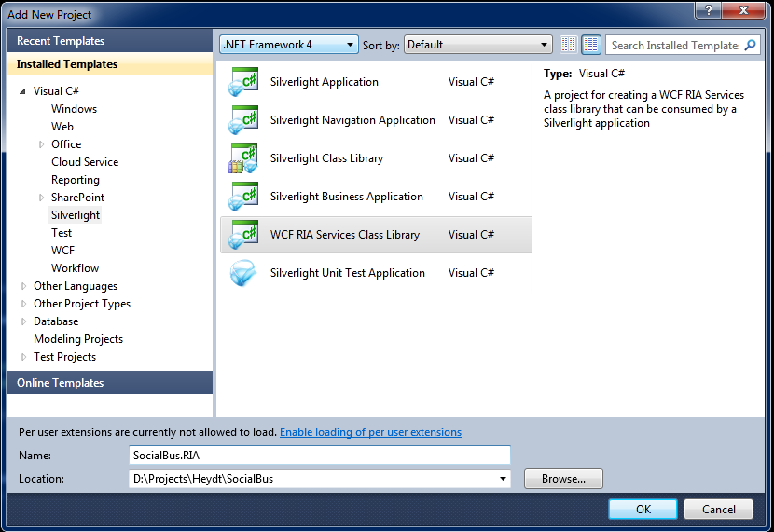The width and height of the screenshot is (774, 532).
Task: Switch to medium icons list view
Action: [591, 45]
